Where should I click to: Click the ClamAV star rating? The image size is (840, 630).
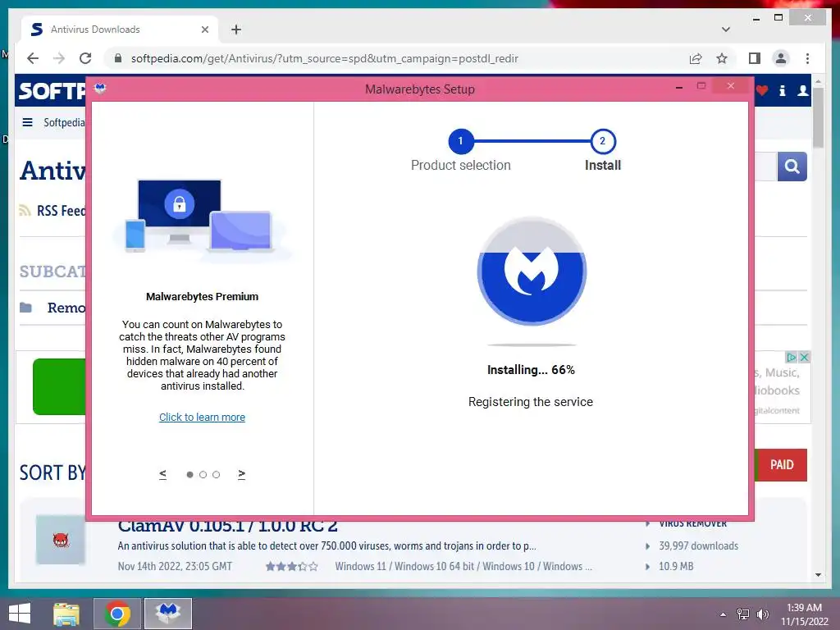[292, 566]
